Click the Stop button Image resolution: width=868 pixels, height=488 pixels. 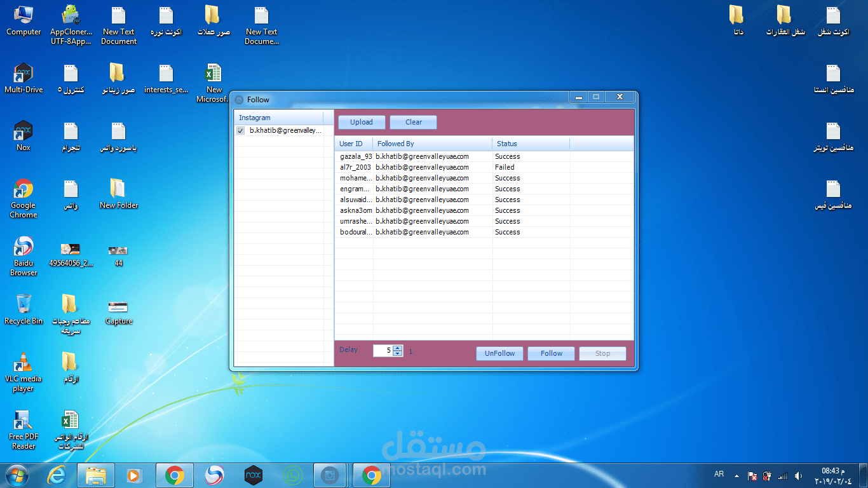[x=602, y=353]
